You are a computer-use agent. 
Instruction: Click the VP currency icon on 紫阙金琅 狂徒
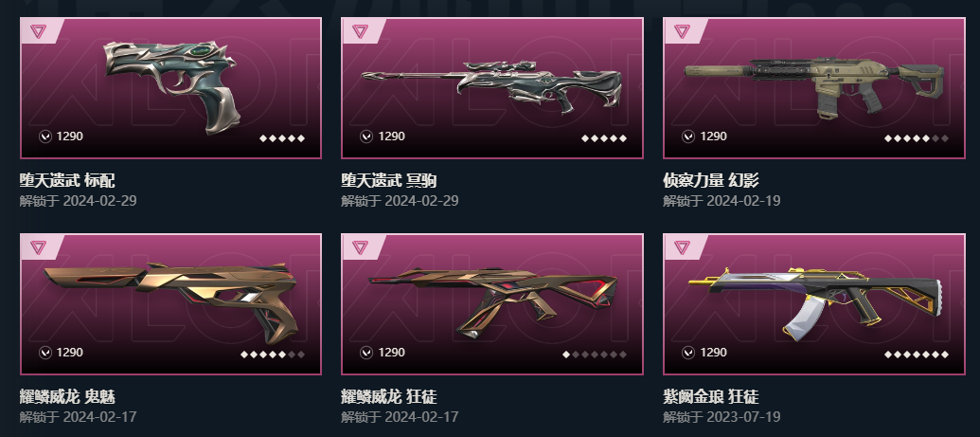click(688, 353)
